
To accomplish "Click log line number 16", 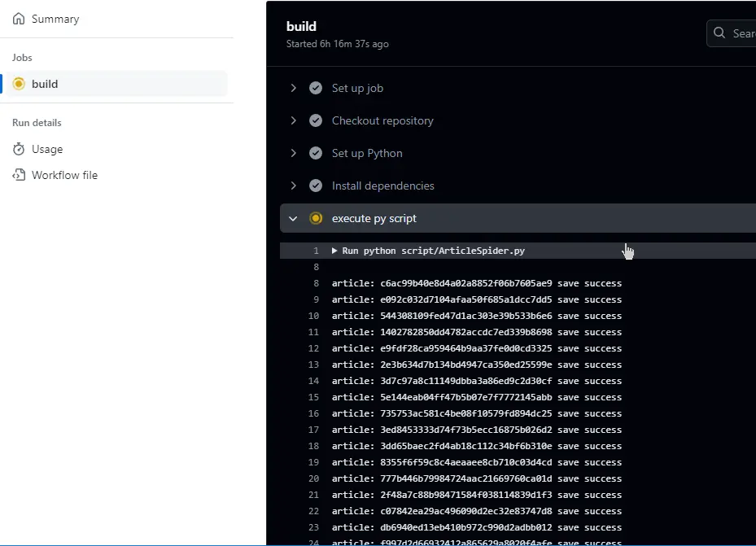I will (x=314, y=413).
